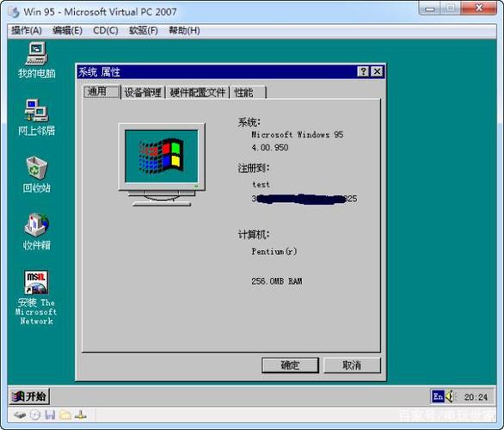Click the 4.00.950 version text
The height and width of the screenshot is (430, 504).
tap(270, 148)
